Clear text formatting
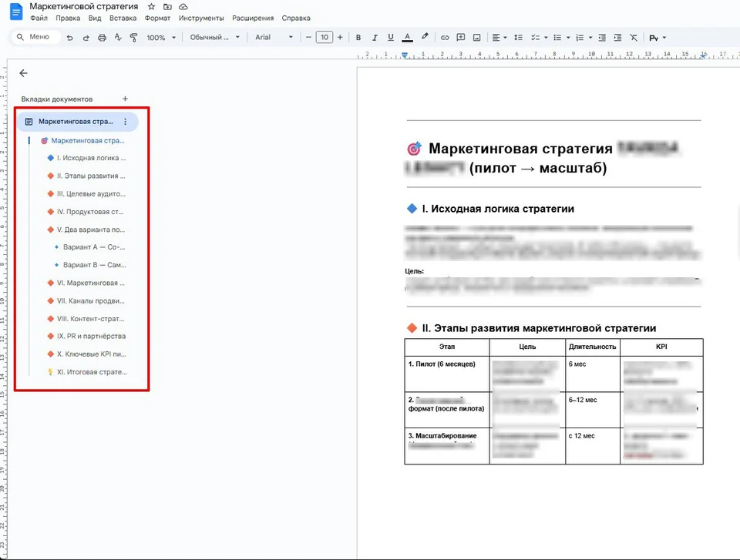The height and width of the screenshot is (560, 740). (634, 37)
